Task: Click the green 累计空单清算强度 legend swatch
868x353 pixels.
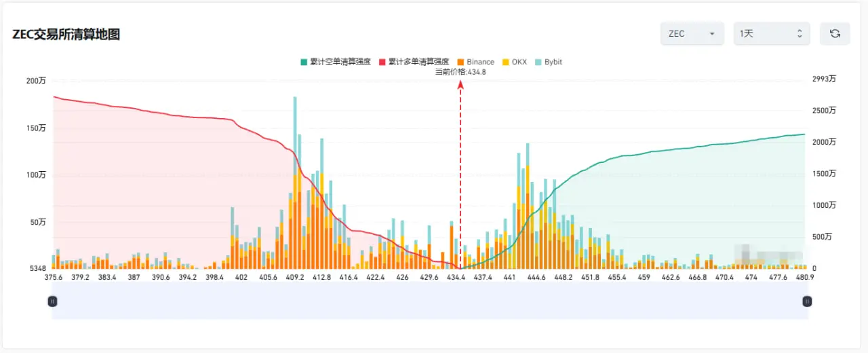Action: click(x=304, y=62)
